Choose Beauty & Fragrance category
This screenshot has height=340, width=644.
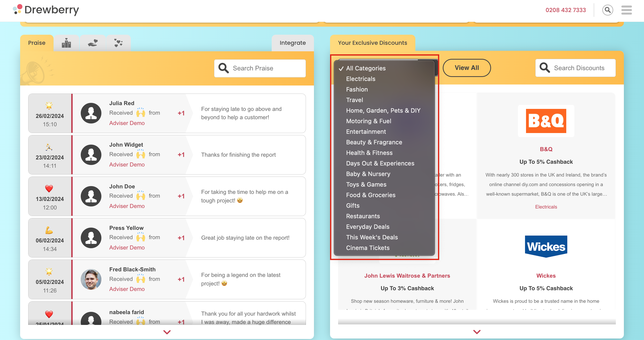click(384, 142)
